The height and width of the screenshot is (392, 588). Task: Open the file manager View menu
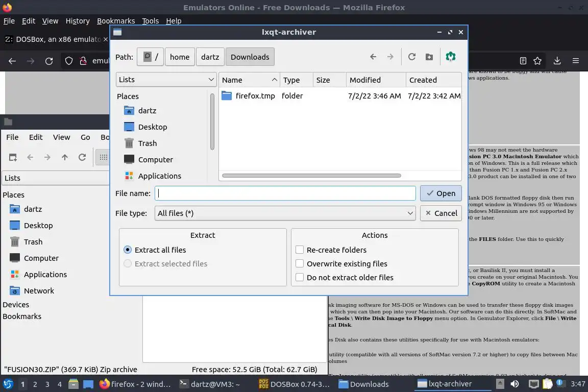[61, 137]
